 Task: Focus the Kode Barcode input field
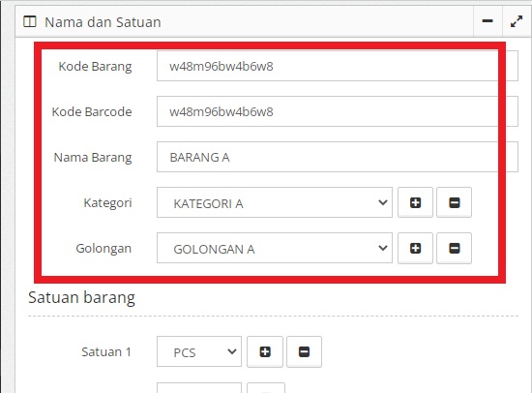click(338, 111)
